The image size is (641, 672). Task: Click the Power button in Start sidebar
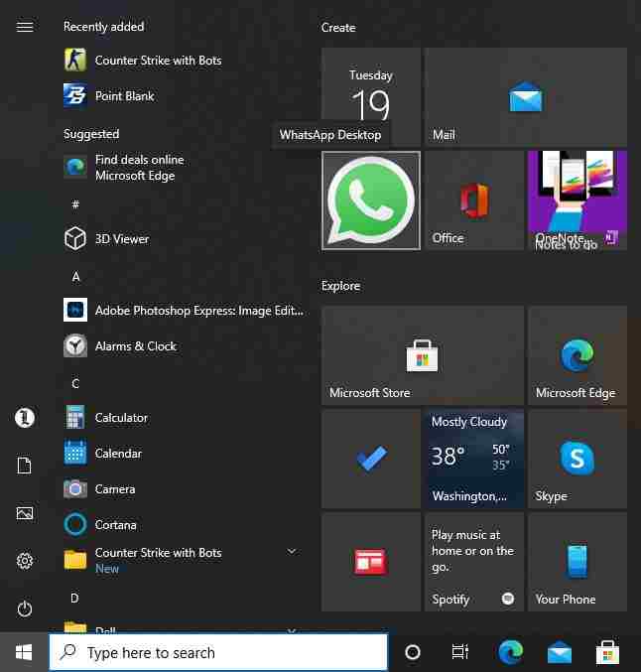click(25, 608)
